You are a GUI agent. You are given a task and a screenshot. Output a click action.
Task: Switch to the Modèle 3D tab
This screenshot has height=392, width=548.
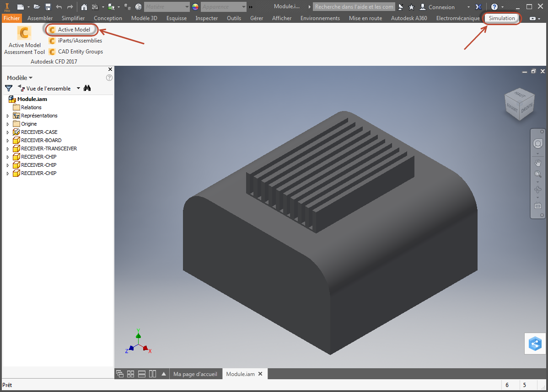(144, 18)
